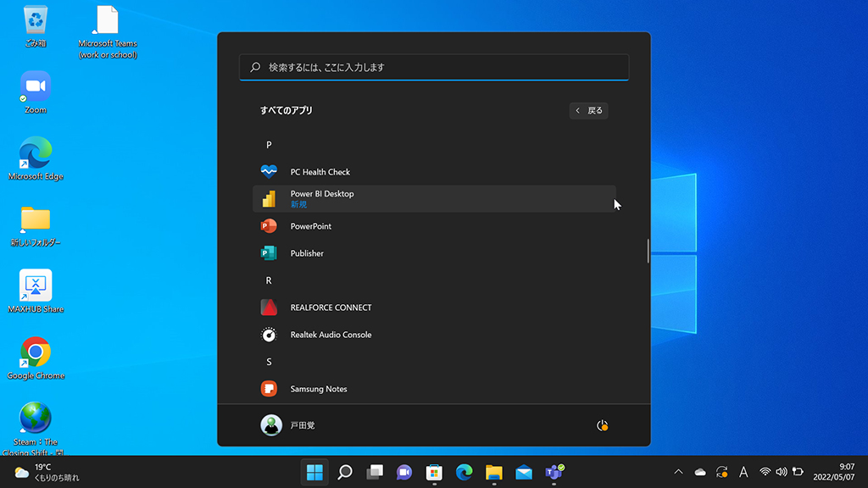Open Mail app from the taskbar
The image size is (868, 488).
[524, 472]
